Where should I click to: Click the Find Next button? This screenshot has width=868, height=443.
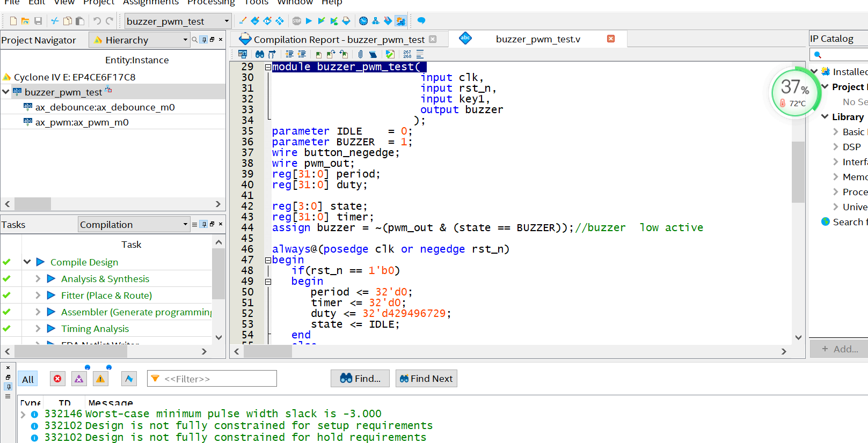coord(426,379)
